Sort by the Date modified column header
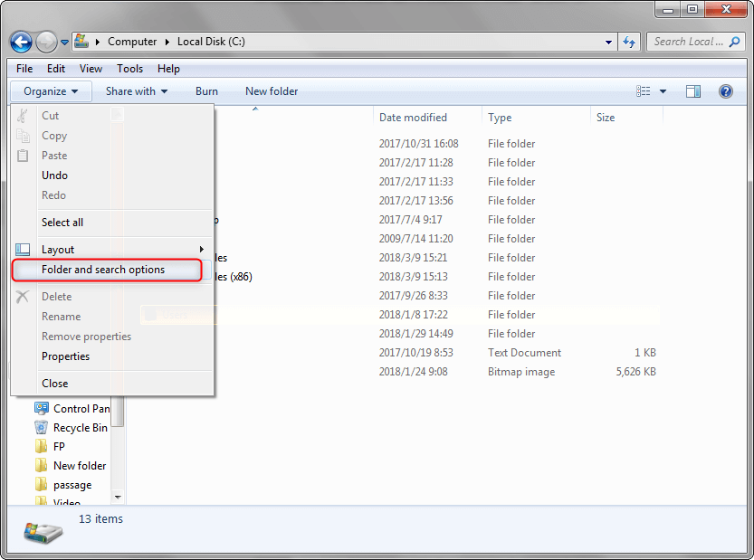Screen dimensions: 754x560 point(413,118)
